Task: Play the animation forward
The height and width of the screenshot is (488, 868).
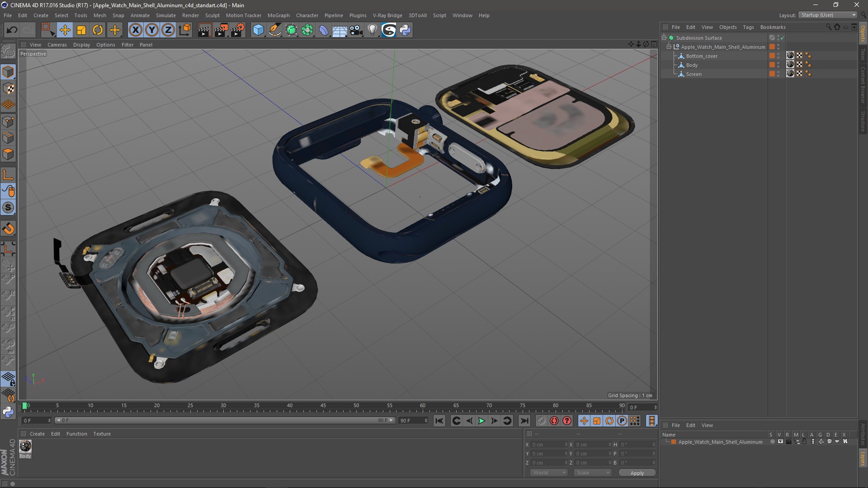Action: (x=482, y=421)
